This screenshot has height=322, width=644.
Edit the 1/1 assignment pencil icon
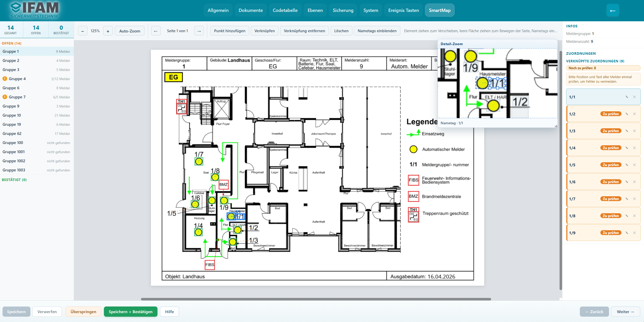click(x=627, y=97)
